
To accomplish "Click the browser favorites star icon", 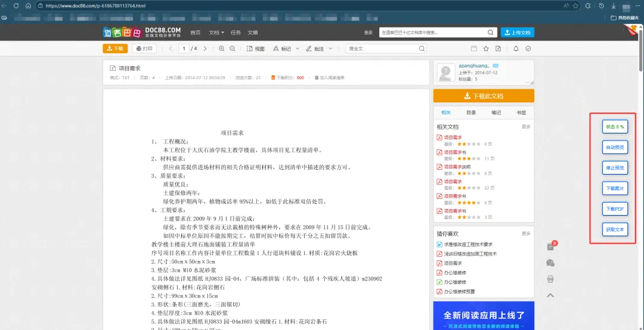I will (576, 6).
